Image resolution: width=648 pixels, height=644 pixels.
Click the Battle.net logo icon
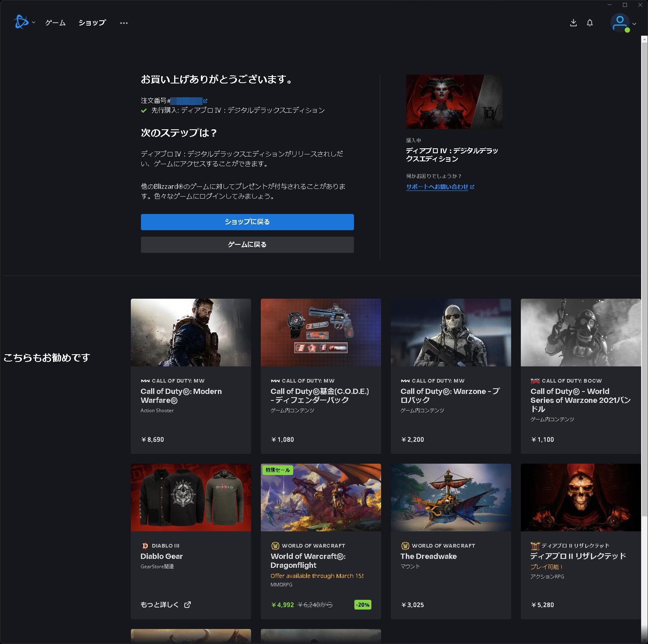point(21,23)
